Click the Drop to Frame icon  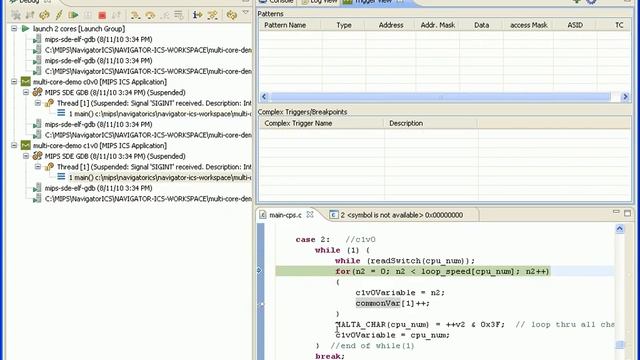click(x=179, y=16)
